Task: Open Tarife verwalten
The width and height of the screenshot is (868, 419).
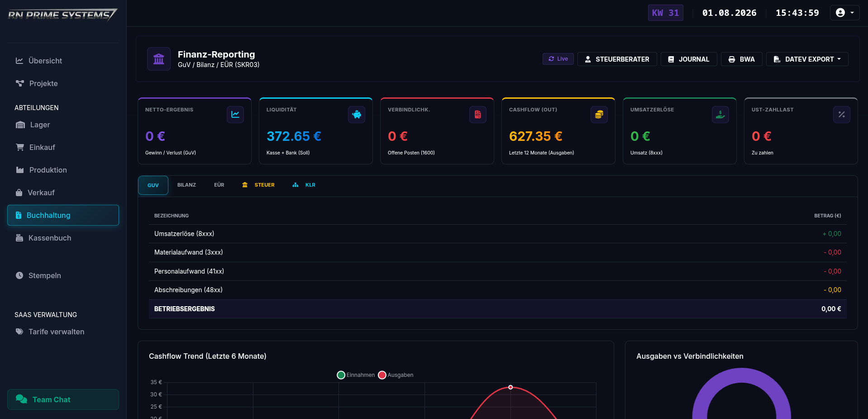Action: pos(63,332)
